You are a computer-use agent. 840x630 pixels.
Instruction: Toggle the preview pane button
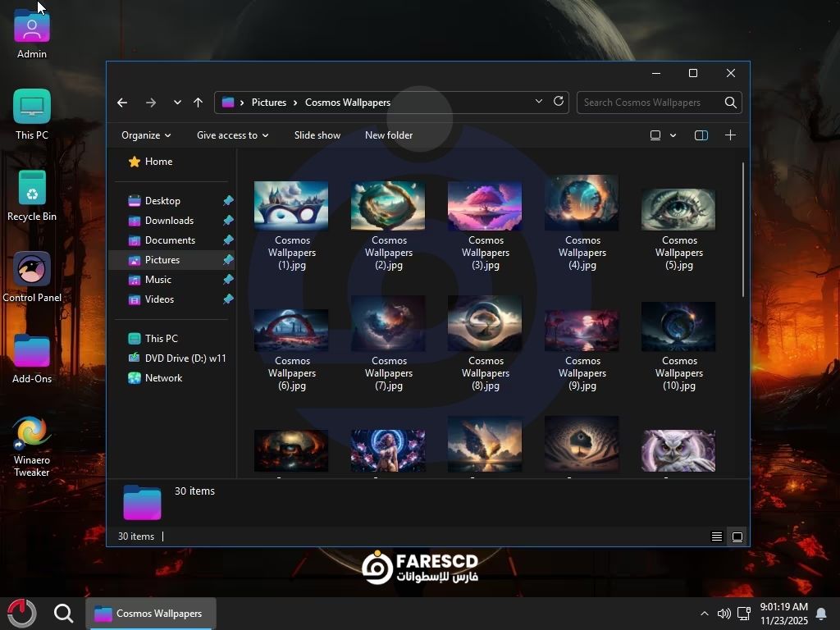tap(701, 135)
